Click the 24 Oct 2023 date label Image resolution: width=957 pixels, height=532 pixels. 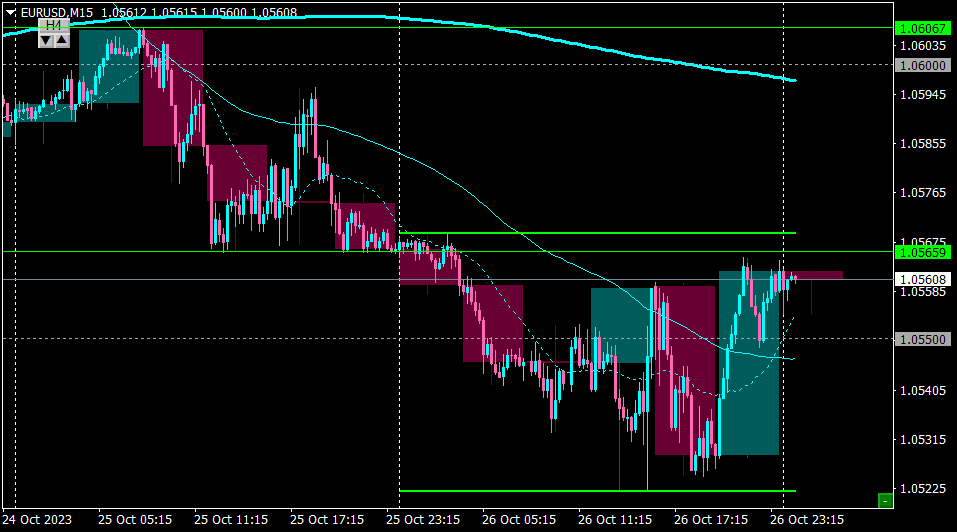37,520
